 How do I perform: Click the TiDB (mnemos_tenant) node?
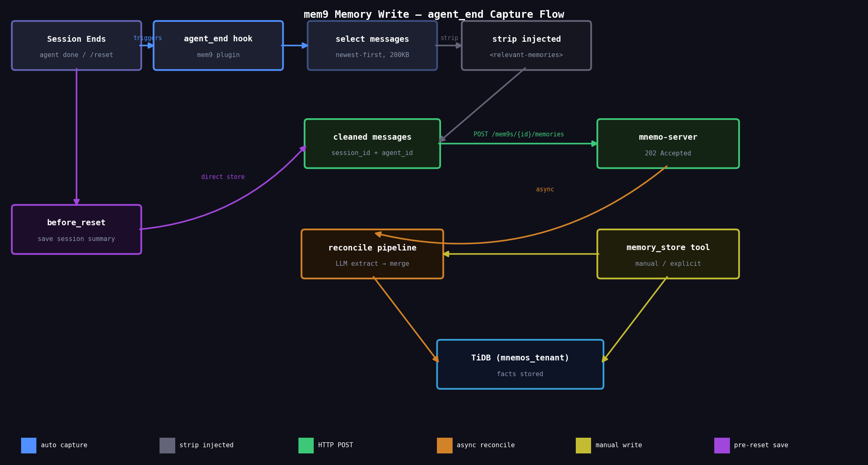pyautogui.click(x=520, y=364)
